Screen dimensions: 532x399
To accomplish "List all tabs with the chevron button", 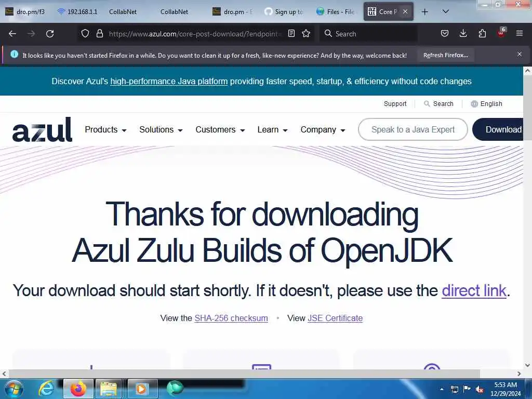I will pyautogui.click(x=446, y=12).
